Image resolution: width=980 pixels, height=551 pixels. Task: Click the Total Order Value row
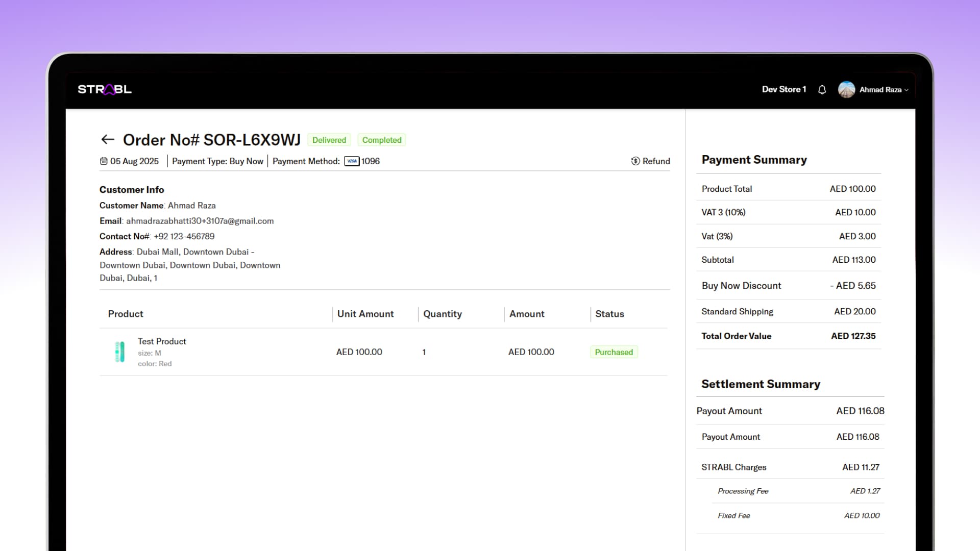(x=788, y=336)
